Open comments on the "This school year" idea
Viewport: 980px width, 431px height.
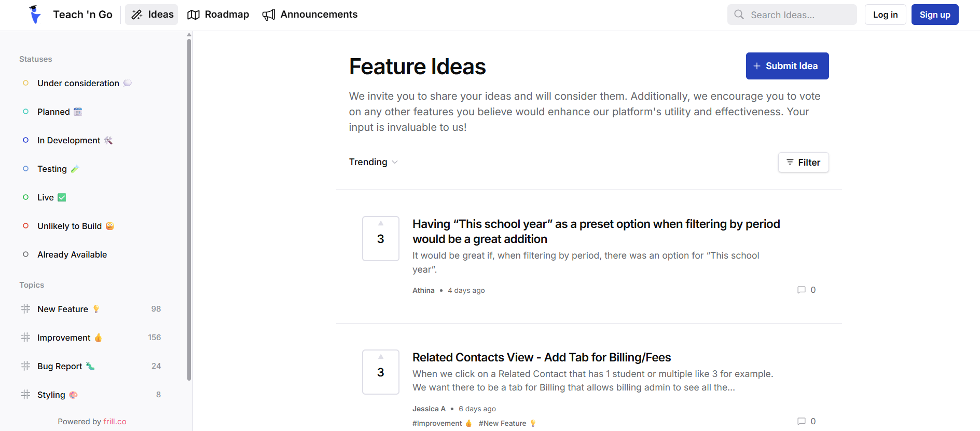coord(806,290)
